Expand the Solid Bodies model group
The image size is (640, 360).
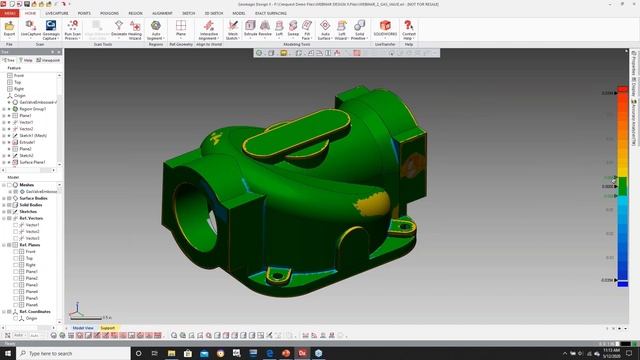pos(4,205)
